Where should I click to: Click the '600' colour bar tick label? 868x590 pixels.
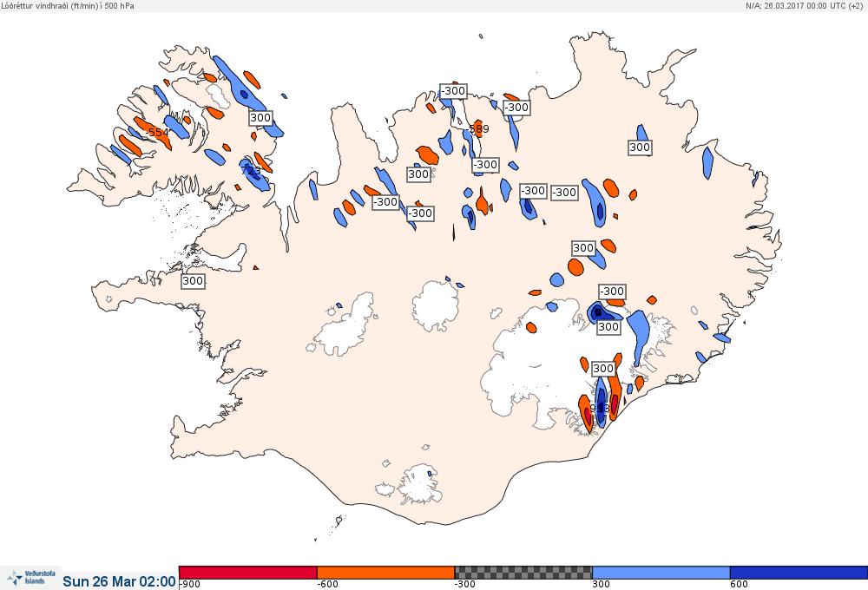[739, 585]
